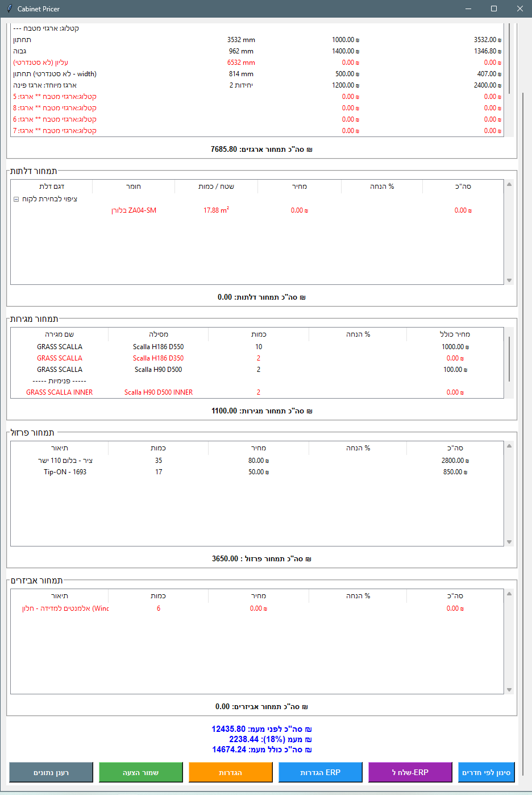Select the red עליון 6532 mm row
Viewport: 532px width, 795px height.
pyautogui.click(x=257, y=63)
